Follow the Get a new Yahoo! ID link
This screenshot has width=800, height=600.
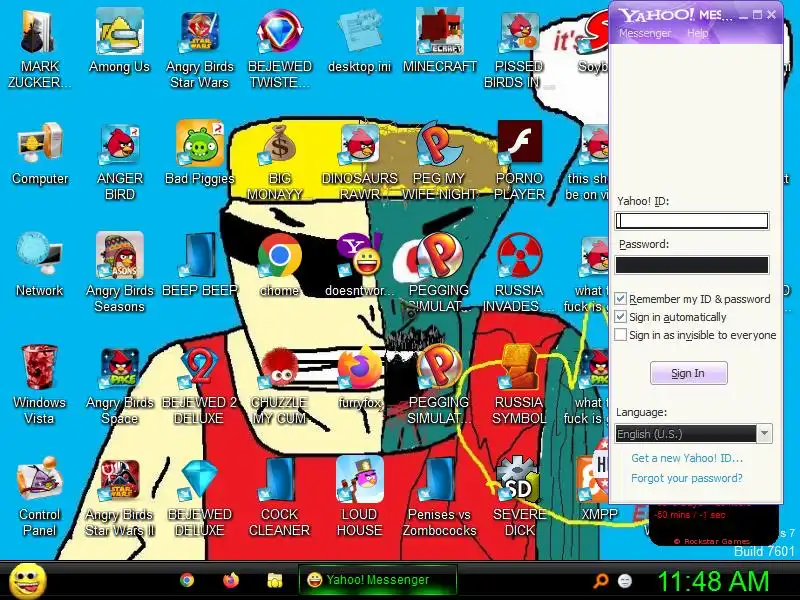(687, 458)
